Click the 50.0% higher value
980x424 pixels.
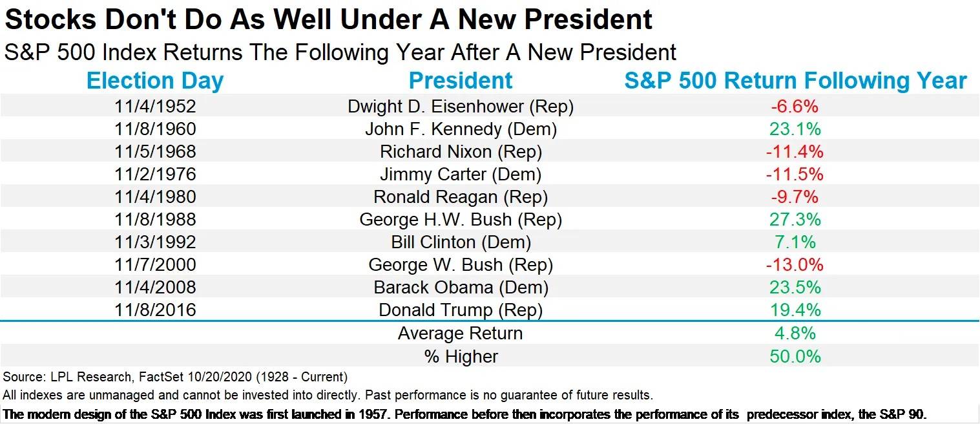[x=795, y=356]
